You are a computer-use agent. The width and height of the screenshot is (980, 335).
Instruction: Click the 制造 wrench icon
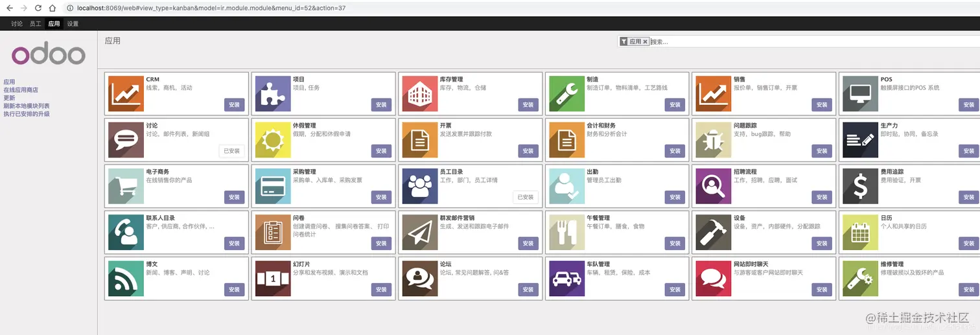(566, 94)
